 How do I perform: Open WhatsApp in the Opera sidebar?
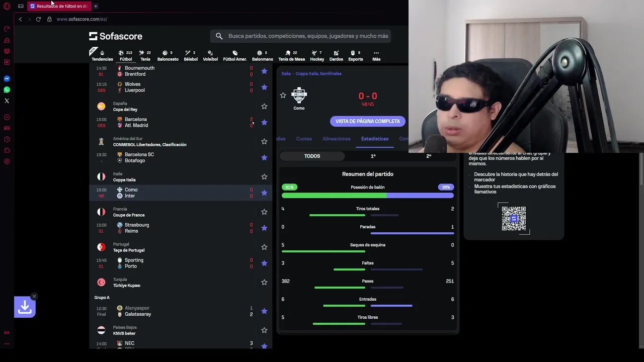tap(7, 90)
